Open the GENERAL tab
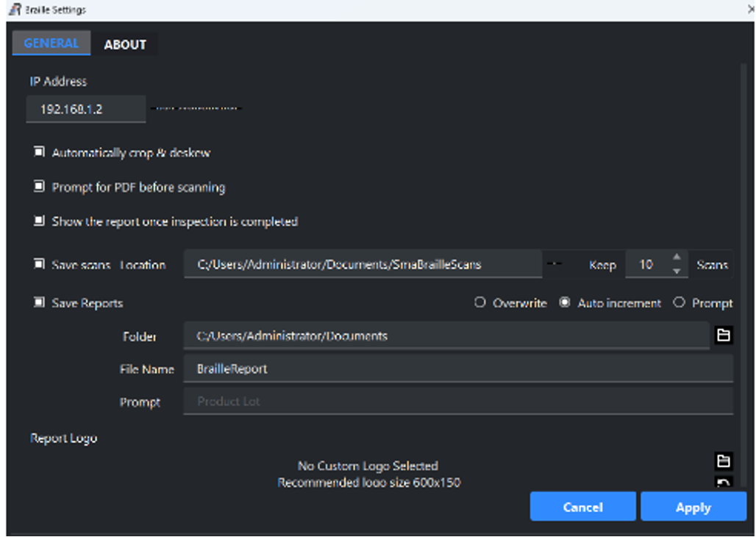 click(x=51, y=43)
